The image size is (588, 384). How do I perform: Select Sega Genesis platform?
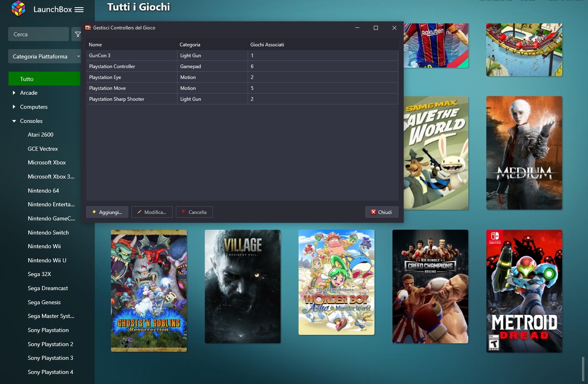(44, 302)
